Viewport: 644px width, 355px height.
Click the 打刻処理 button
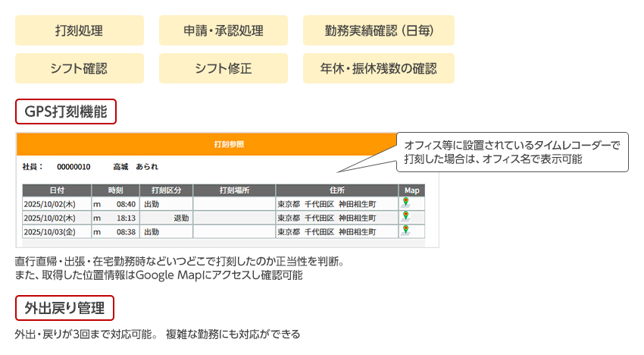pos(80,31)
